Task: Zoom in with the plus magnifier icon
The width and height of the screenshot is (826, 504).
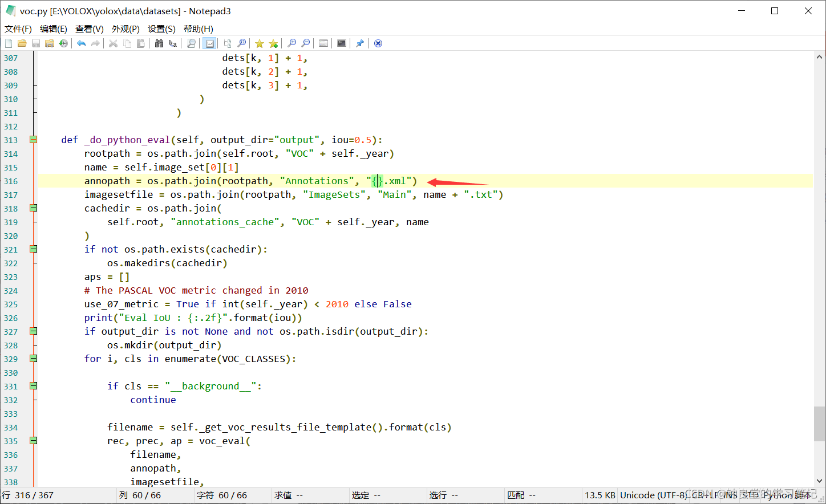Action: [291, 43]
